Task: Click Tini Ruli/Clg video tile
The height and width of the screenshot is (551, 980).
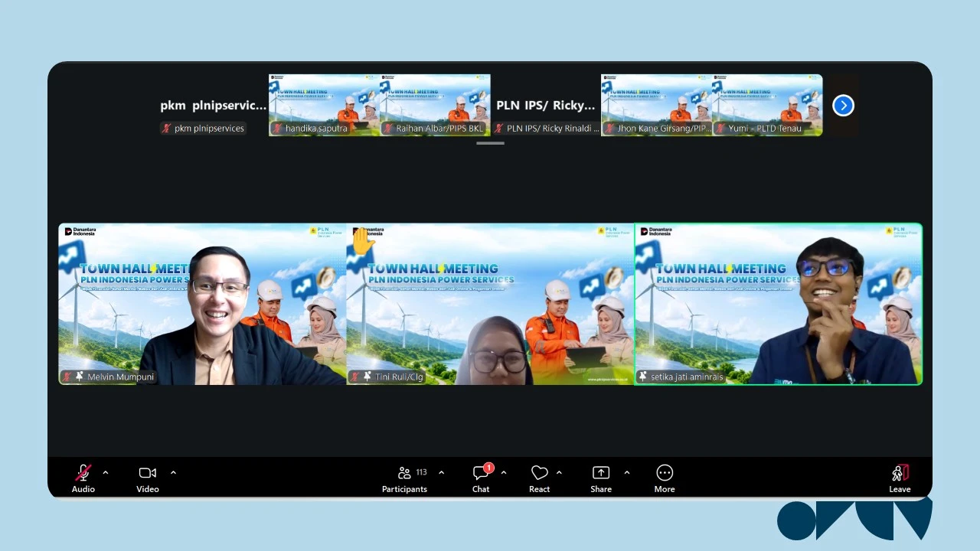Action: 490,304
